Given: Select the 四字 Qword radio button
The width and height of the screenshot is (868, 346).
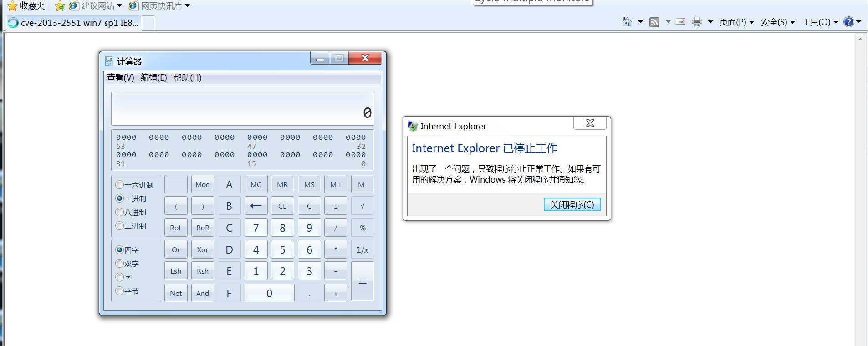Looking at the screenshot, I should click(x=119, y=250).
